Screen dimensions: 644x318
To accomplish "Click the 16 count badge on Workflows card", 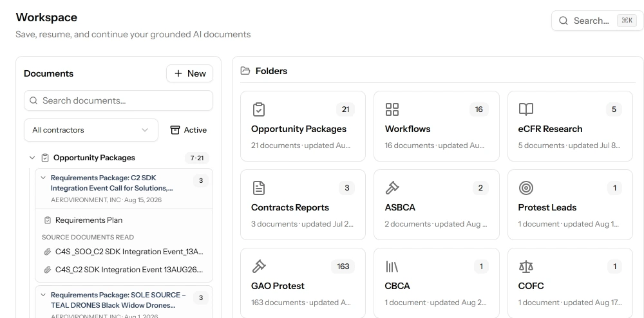I will coord(479,109).
